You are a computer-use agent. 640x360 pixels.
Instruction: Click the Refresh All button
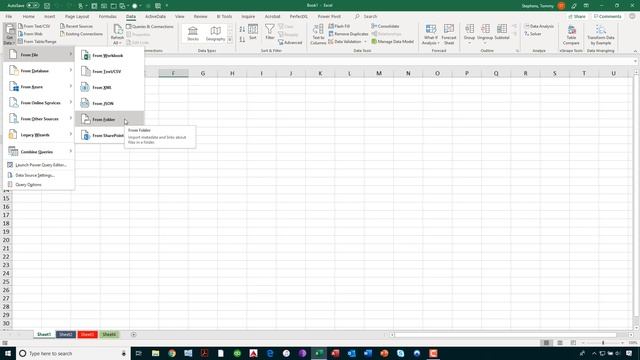click(x=117, y=34)
